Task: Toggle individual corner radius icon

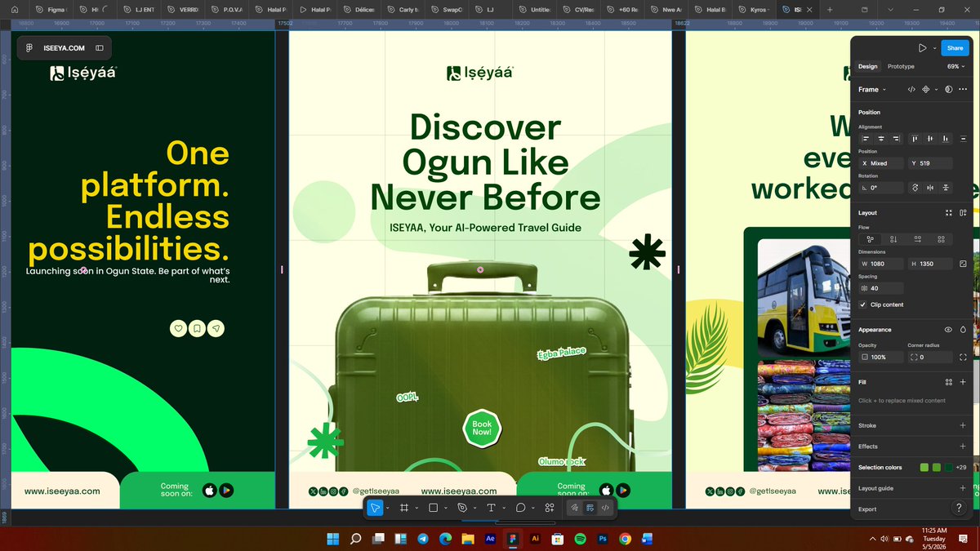Action: (964, 358)
